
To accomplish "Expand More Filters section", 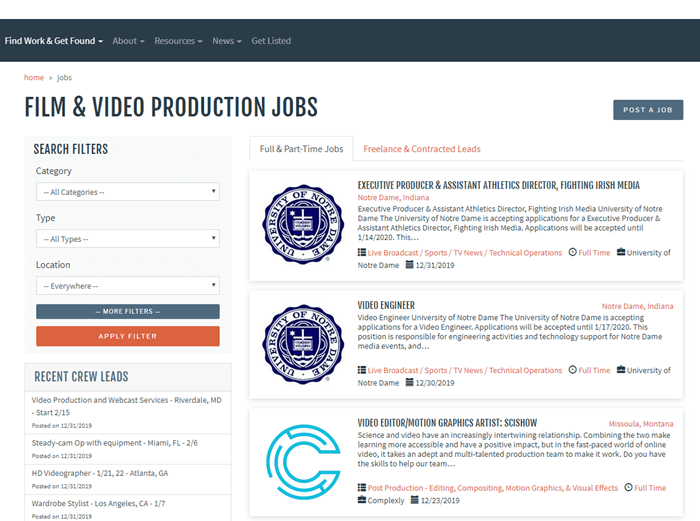I will click(x=128, y=312).
